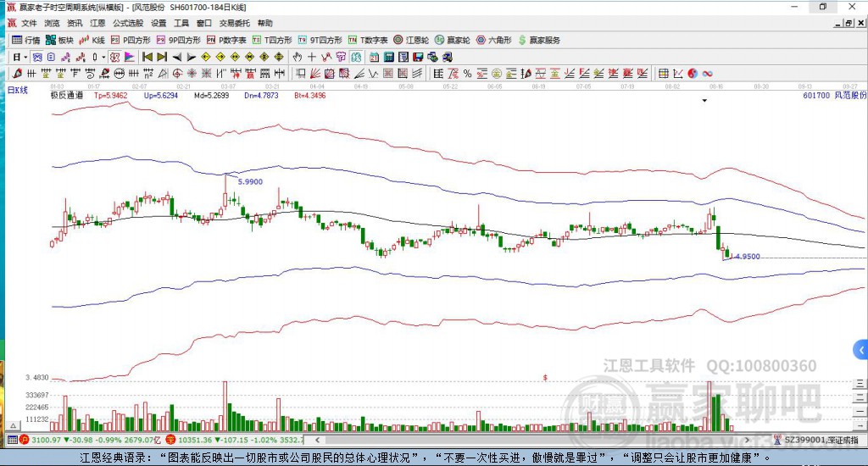The image size is (868, 466).
Task: Toggle the highlighted chart overlay button
Action: [37, 57]
